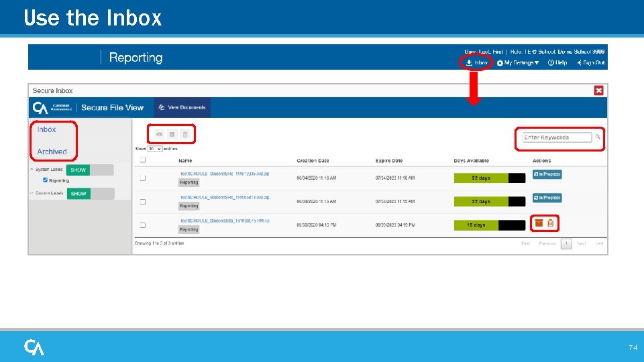644x362 pixels.
Task: Archive the third file using the orange box icon
Action: tap(539, 223)
